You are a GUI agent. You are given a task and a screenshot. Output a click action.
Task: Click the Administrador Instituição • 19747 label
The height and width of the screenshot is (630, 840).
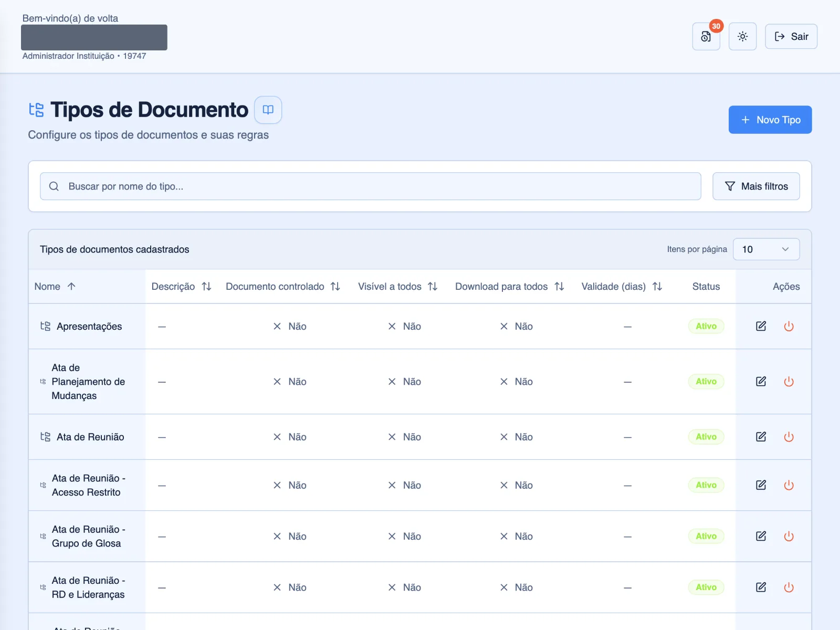click(x=84, y=56)
